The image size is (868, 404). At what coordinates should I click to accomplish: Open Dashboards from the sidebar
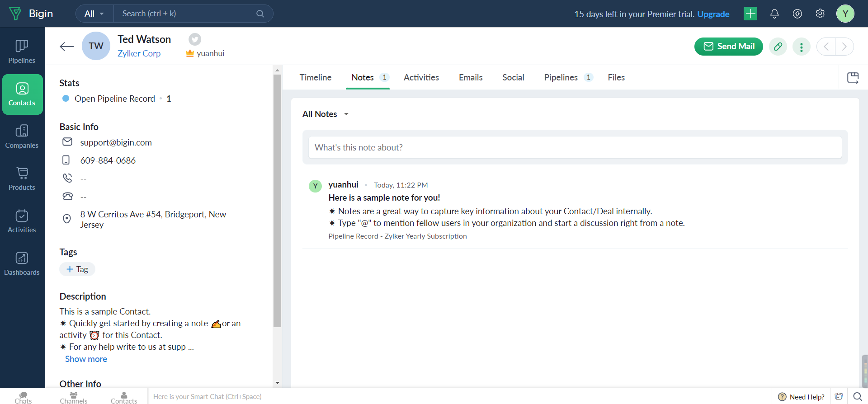click(22, 263)
